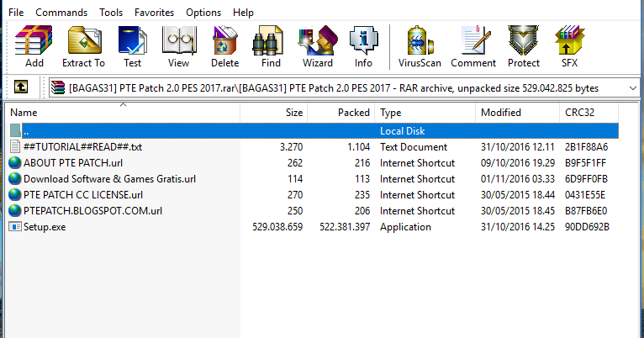
Task: Open the Favorites menu
Action: [154, 13]
